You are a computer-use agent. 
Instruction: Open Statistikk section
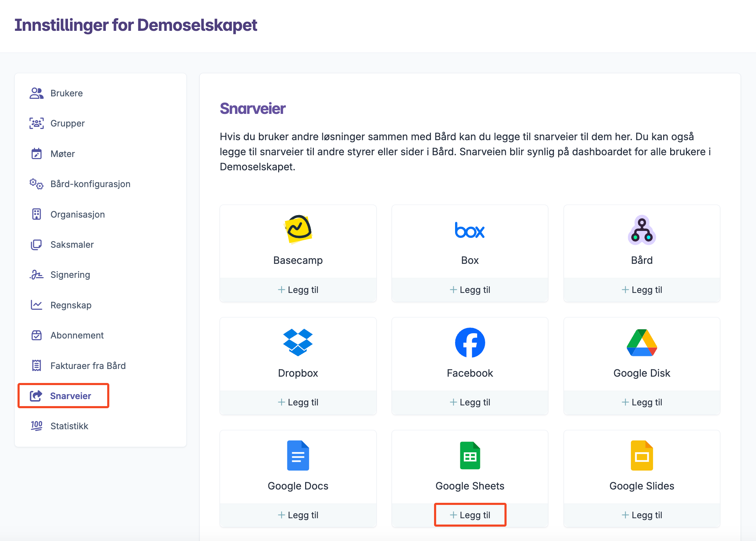69,426
